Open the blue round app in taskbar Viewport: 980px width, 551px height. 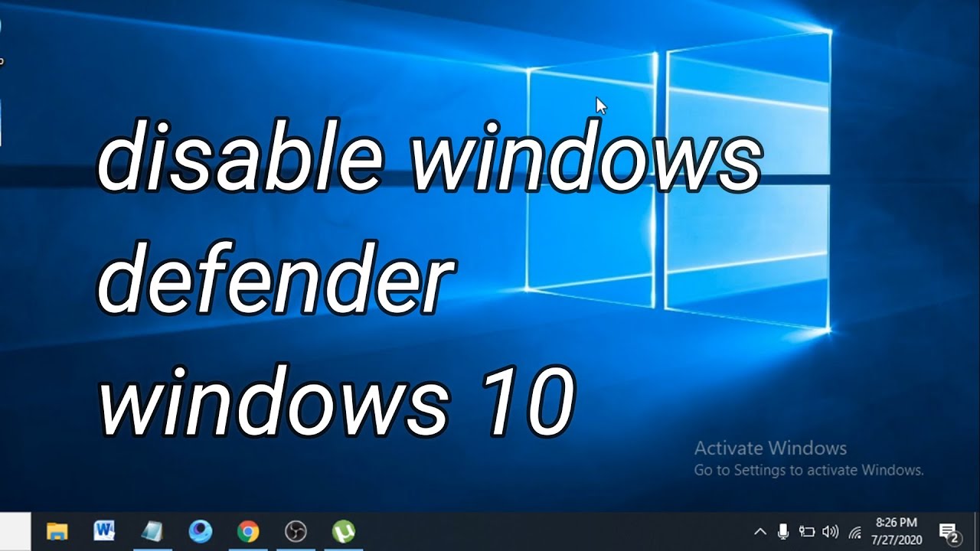click(200, 531)
